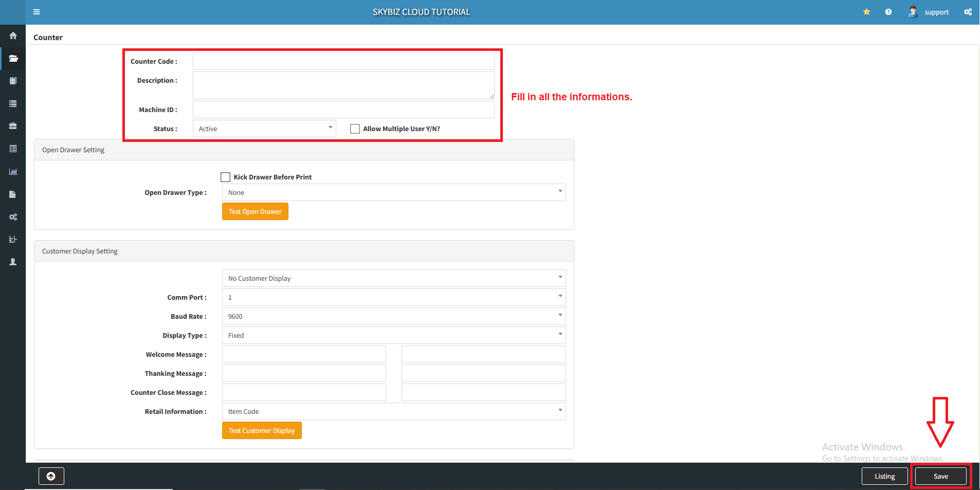Expand the Open Drawer Type dropdown

coord(394,192)
